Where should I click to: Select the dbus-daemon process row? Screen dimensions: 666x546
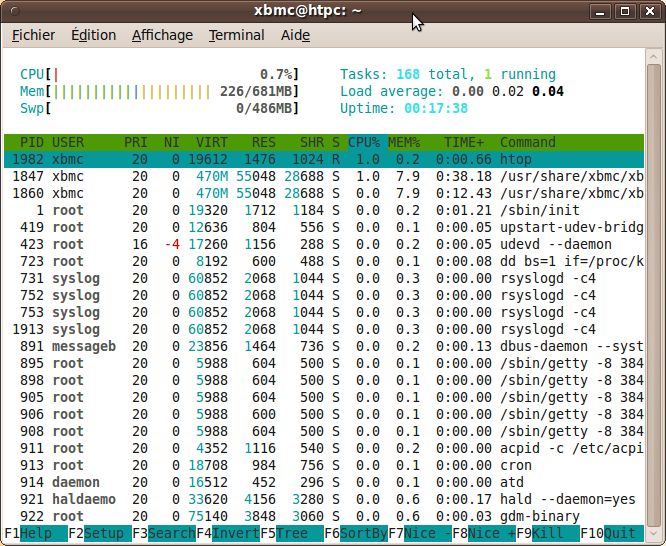pos(324,346)
